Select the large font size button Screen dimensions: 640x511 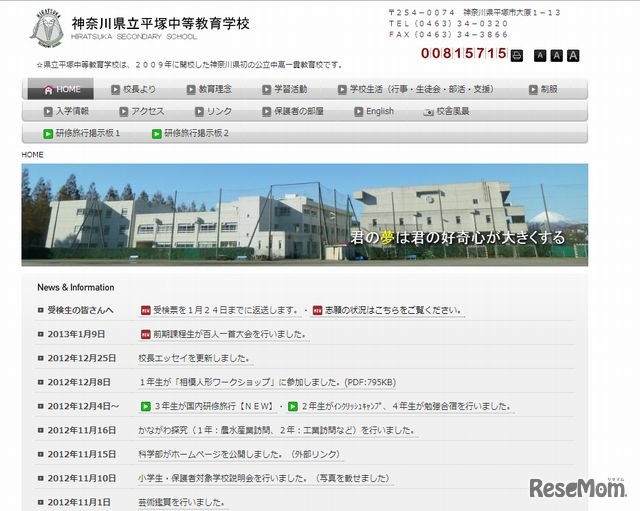click(573, 56)
